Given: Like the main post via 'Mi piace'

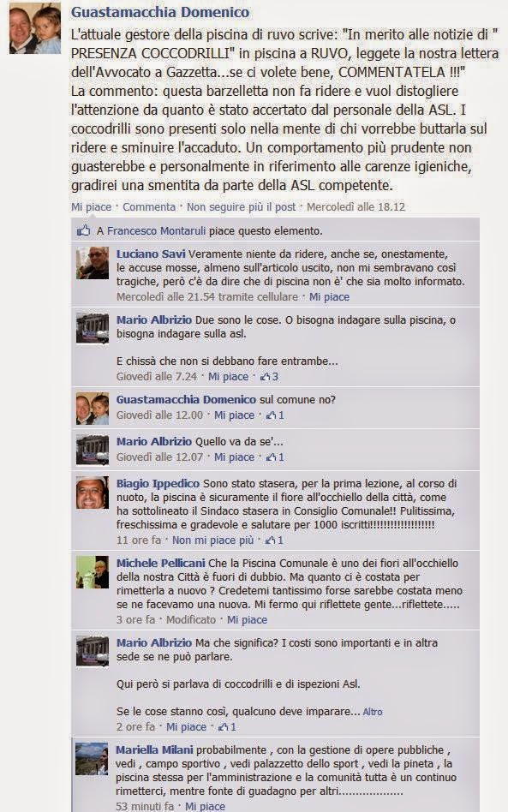Looking at the screenshot, I should point(91,206).
